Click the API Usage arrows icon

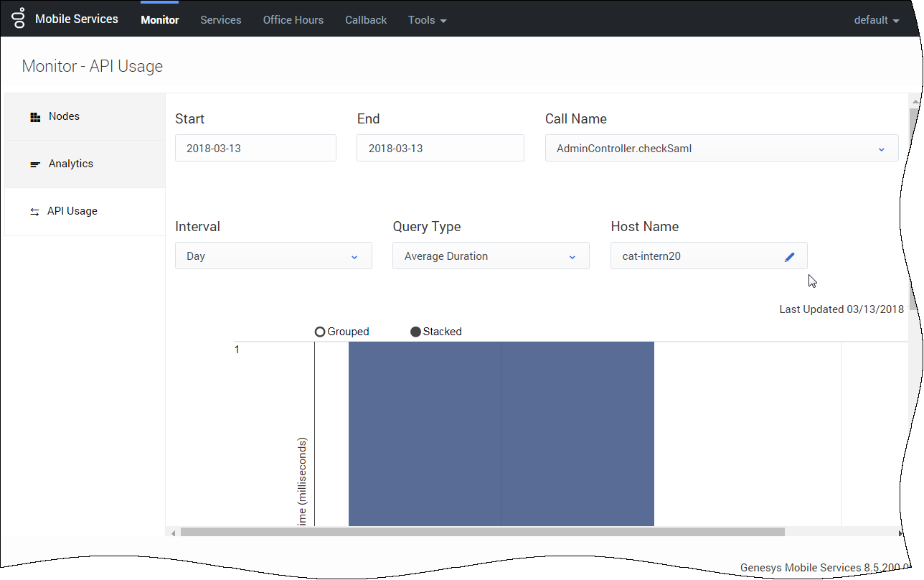(x=34, y=212)
